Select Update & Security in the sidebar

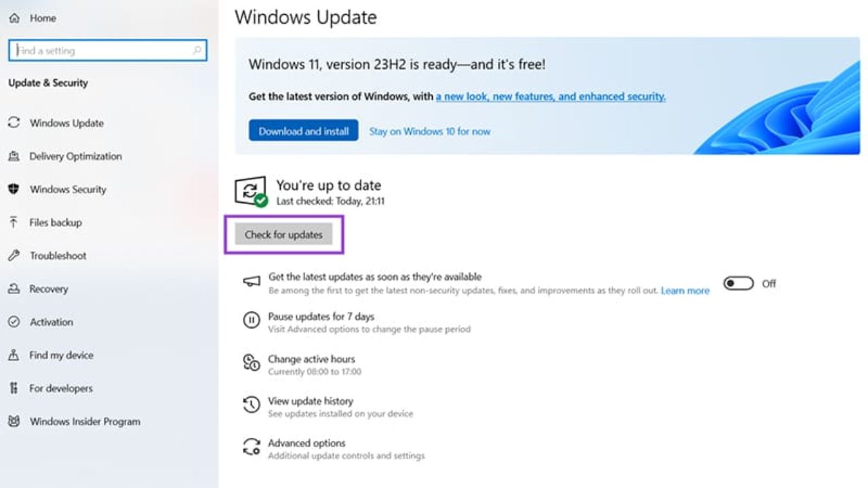click(x=47, y=82)
